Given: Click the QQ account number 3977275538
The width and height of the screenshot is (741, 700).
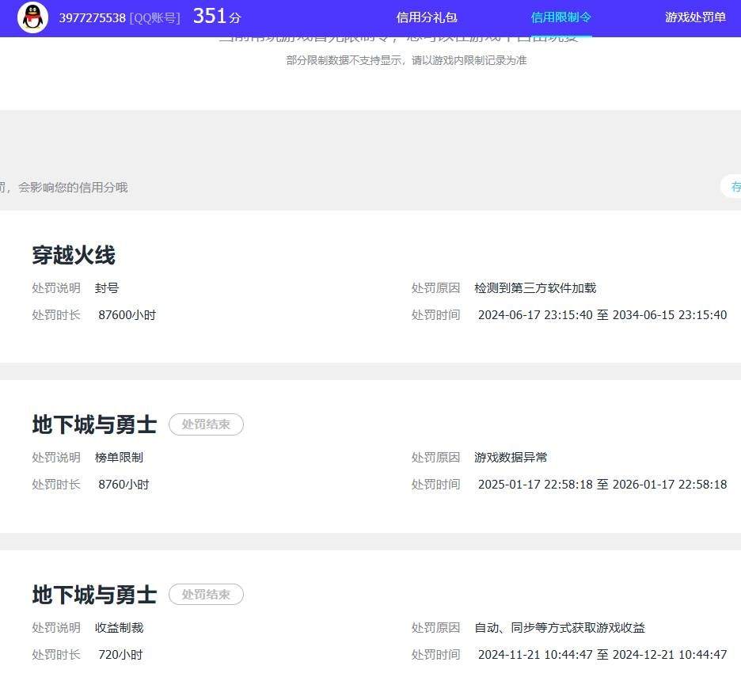Looking at the screenshot, I should (92, 18).
